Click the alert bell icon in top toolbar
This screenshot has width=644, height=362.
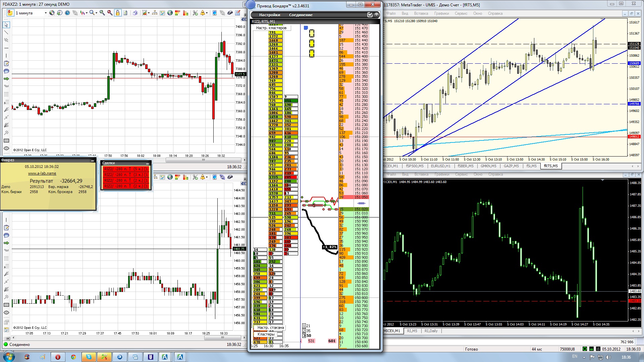(x=202, y=13)
